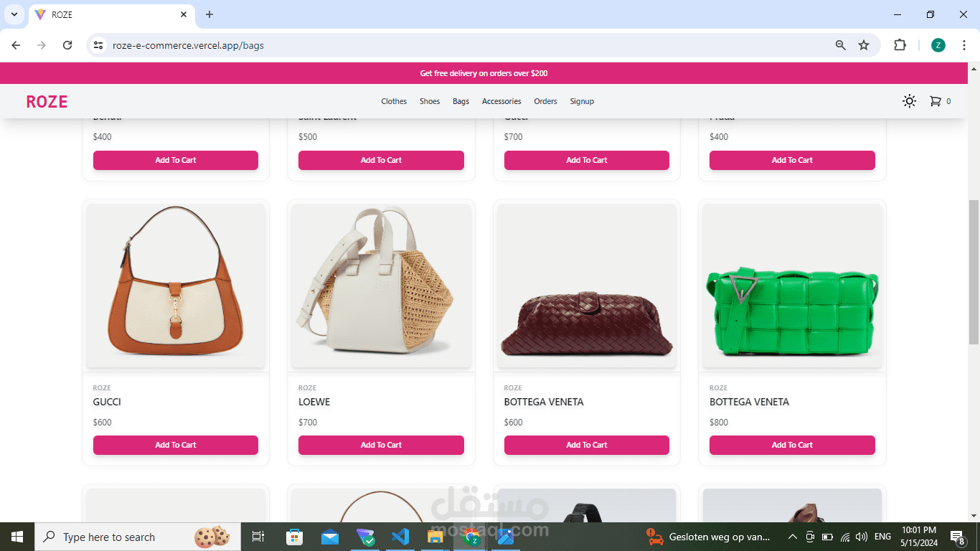Show hidden system tray icons
This screenshot has width=980, height=551.
coord(793,537)
